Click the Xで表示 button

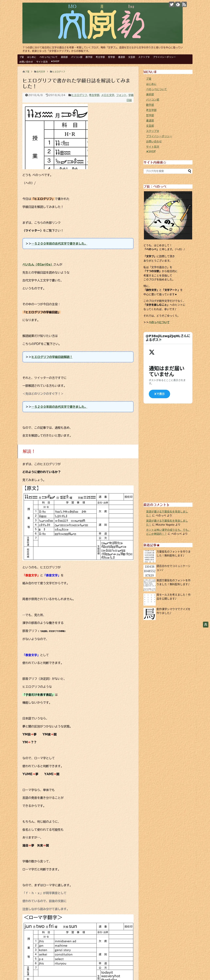click(159, 394)
